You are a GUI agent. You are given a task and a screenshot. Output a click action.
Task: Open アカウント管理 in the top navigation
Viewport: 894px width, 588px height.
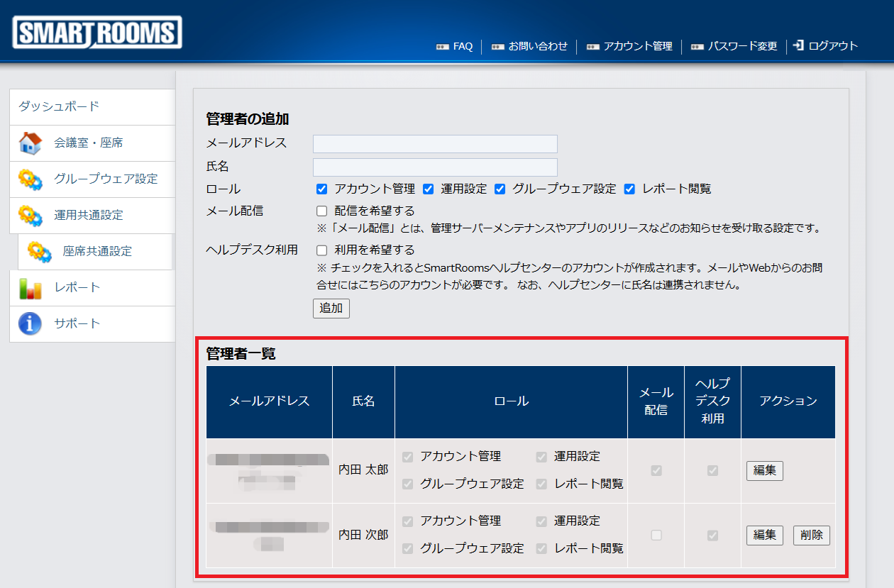tap(637, 46)
